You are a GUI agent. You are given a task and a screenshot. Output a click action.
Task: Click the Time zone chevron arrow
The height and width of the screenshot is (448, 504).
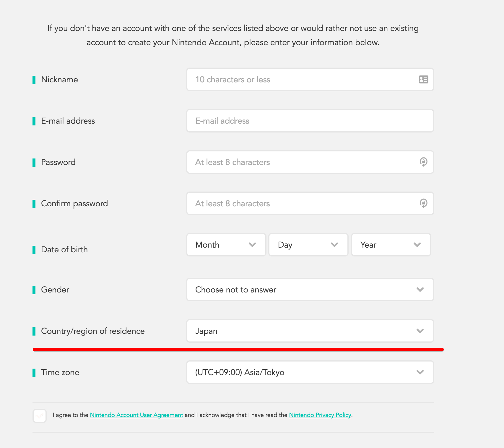pos(420,372)
